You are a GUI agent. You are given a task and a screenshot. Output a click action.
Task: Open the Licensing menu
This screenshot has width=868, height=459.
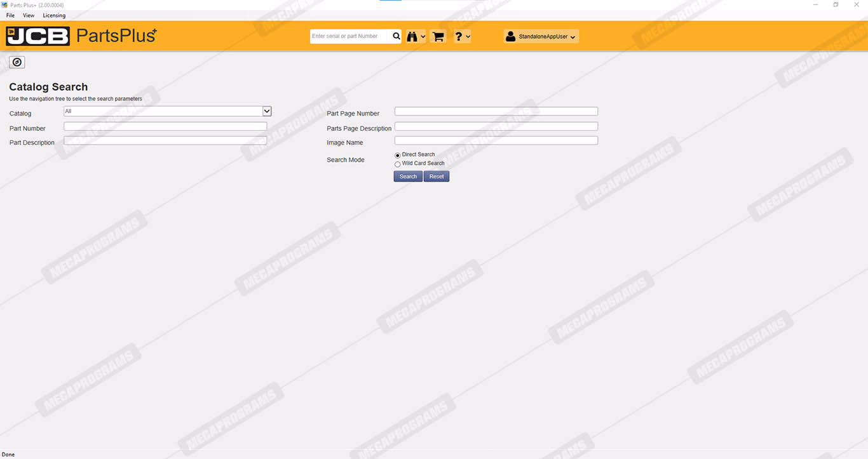coord(54,15)
